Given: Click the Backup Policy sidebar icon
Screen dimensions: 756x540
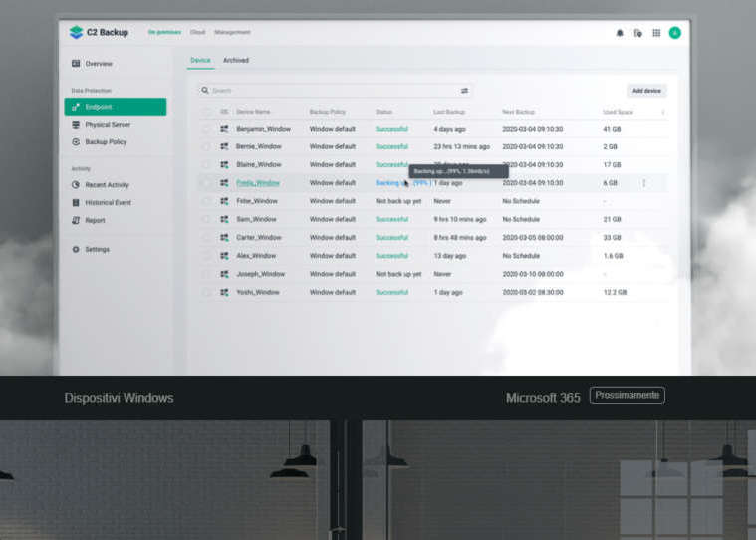Looking at the screenshot, I should (76, 142).
